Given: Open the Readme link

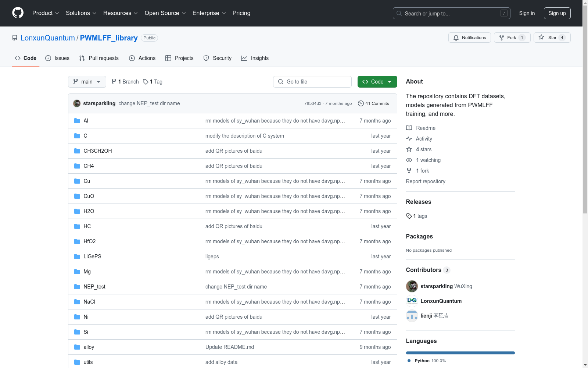Looking at the screenshot, I should (x=420, y=128).
